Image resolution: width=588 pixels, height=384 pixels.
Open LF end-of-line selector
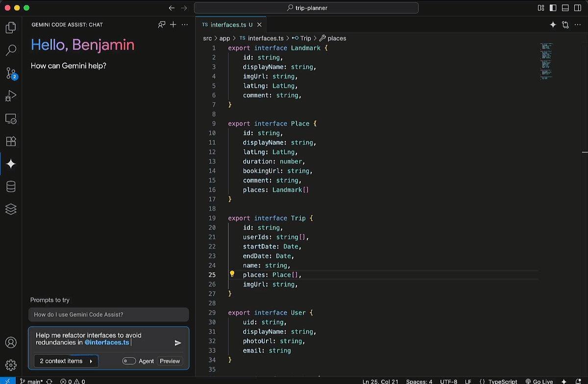tap(468, 381)
